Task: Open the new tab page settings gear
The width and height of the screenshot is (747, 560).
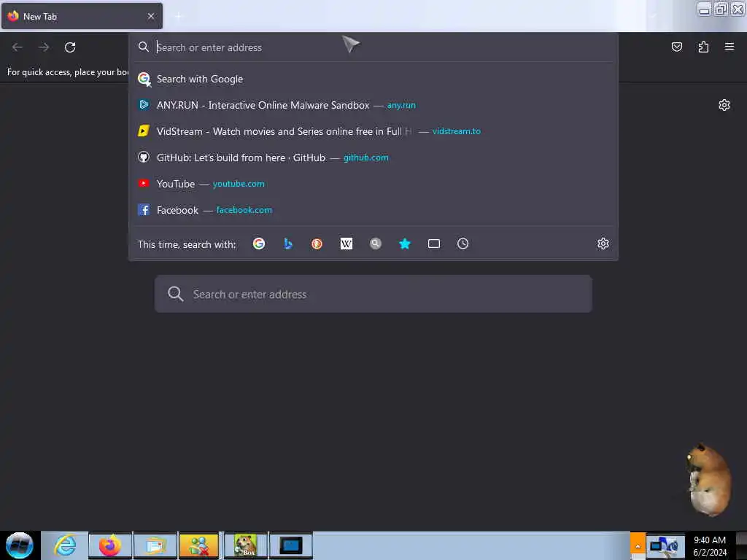Action: point(724,105)
